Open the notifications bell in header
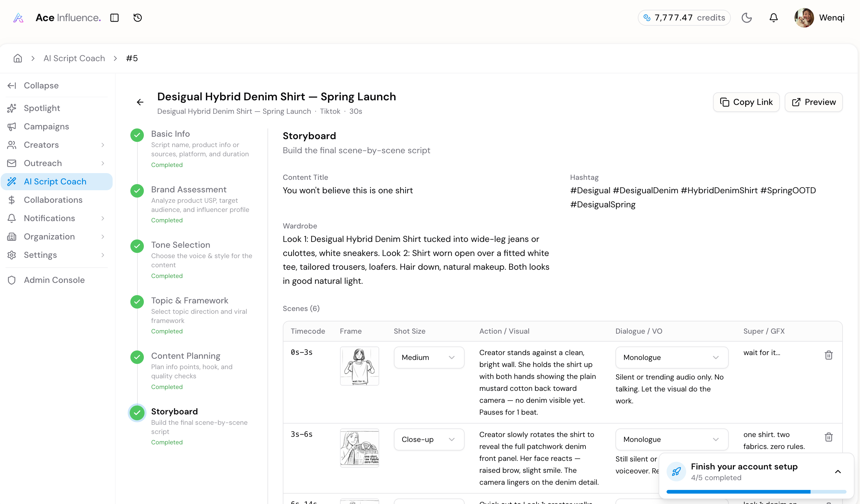Image resolution: width=860 pixels, height=504 pixels. coord(773,18)
